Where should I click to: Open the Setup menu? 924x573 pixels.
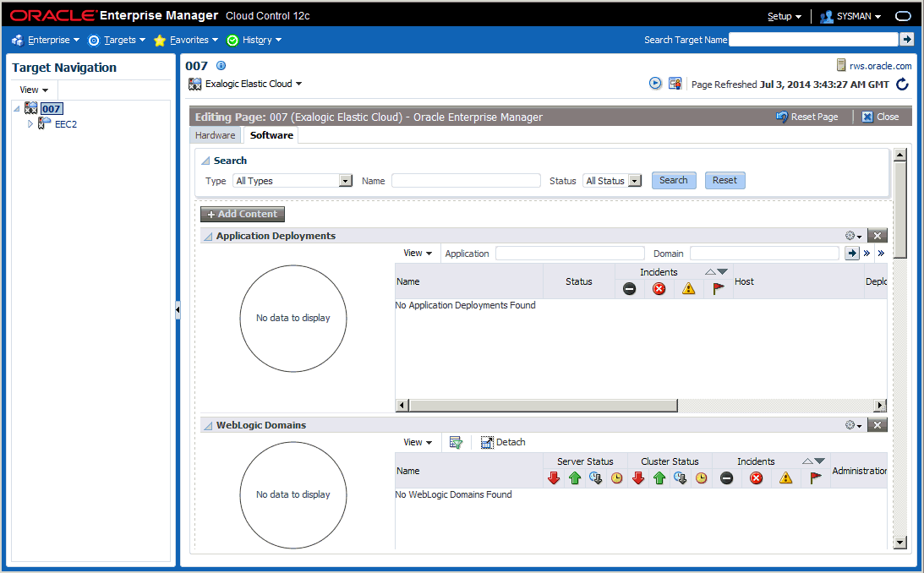[x=785, y=17]
